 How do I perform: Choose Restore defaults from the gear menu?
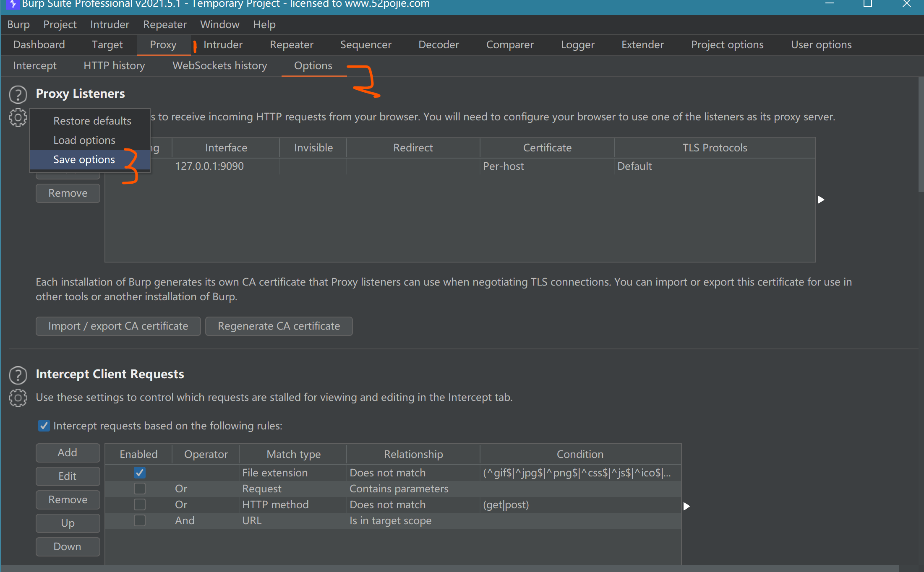pyautogui.click(x=90, y=121)
